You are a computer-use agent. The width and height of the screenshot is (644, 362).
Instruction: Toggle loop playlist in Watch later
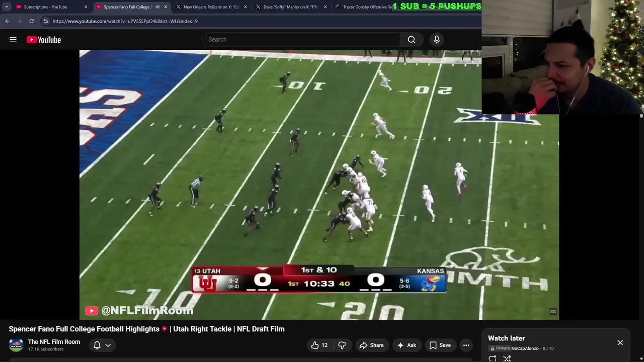point(493,358)
